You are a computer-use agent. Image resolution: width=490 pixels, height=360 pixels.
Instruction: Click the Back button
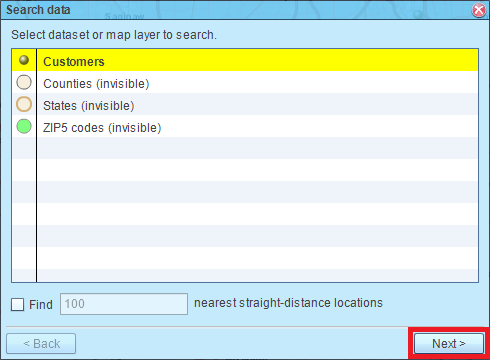[41, 343]
